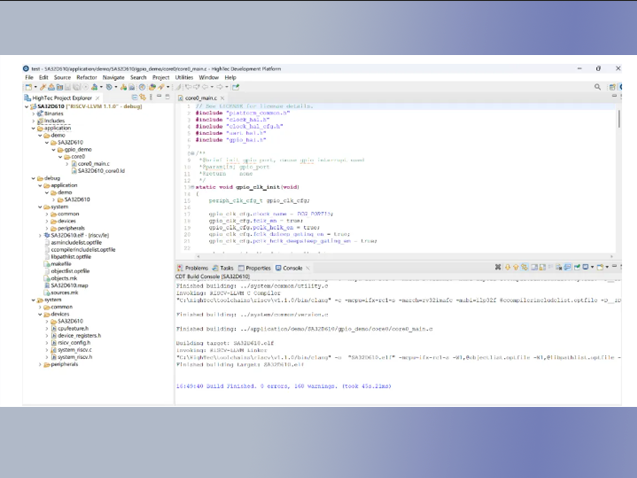Expand core0_main.c tree node arrow
The height and width of the screenshot is (478, 637).
click(67, 164)
